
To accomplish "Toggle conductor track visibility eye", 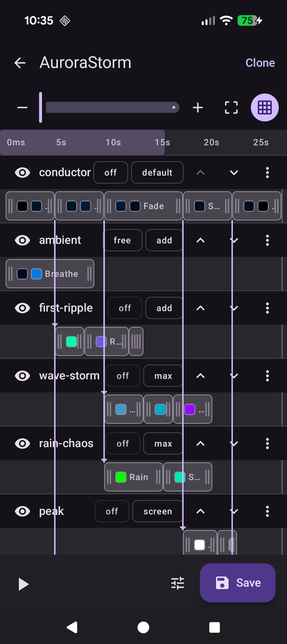I will 23,173.
